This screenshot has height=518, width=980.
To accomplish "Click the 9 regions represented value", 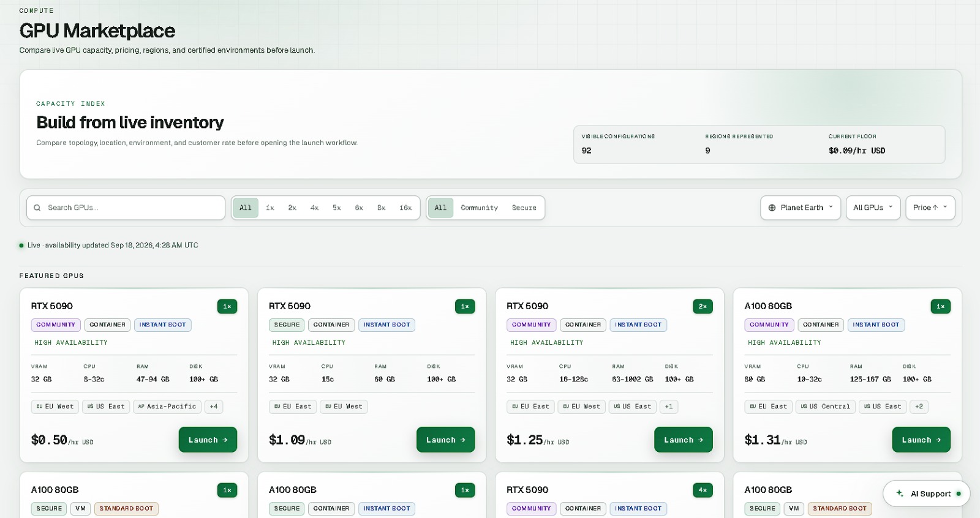I will [707, 151].
